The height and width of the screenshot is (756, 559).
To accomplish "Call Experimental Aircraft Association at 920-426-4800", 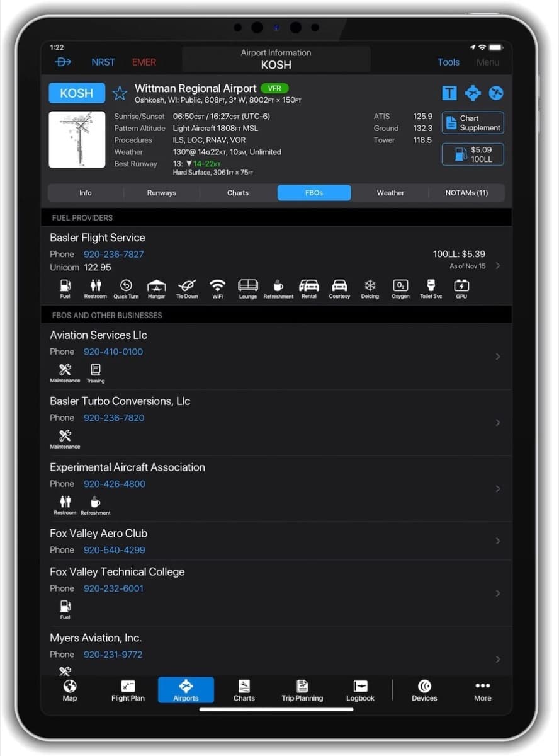I will coord(115,484).
